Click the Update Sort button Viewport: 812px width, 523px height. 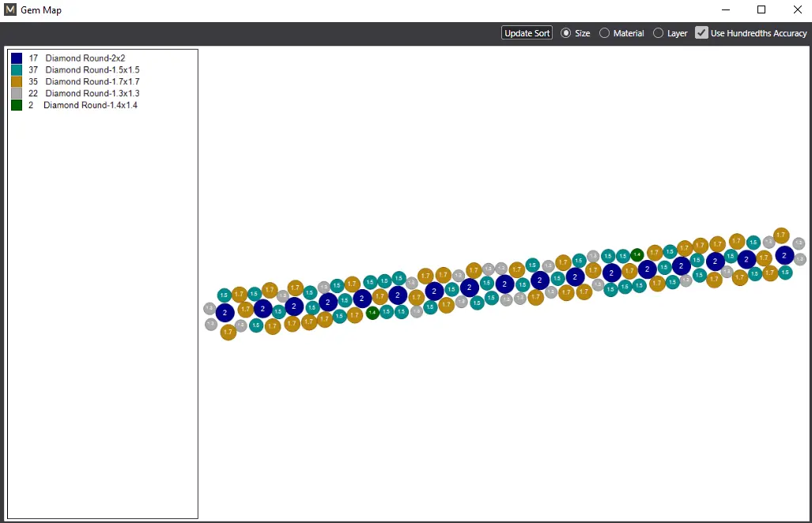point(527,33)
